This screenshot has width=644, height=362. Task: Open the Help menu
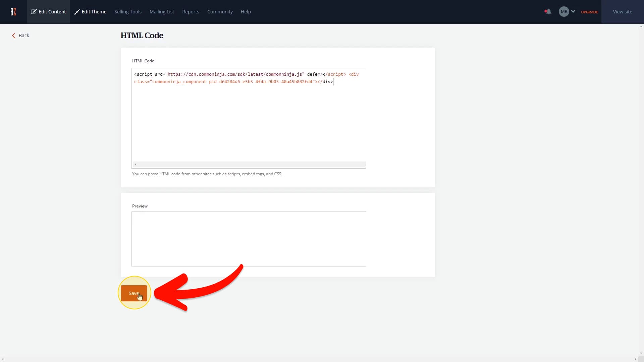[x=246, y=12]
